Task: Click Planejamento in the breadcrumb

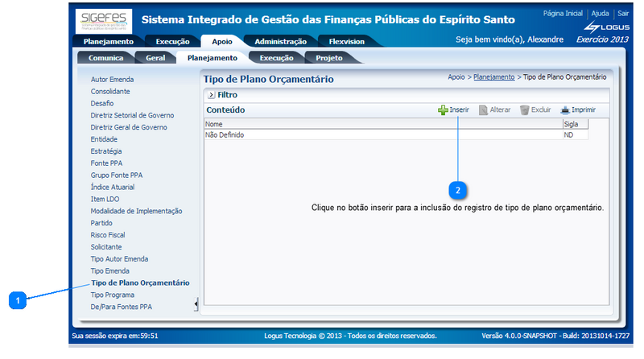Action: point(493,76)
